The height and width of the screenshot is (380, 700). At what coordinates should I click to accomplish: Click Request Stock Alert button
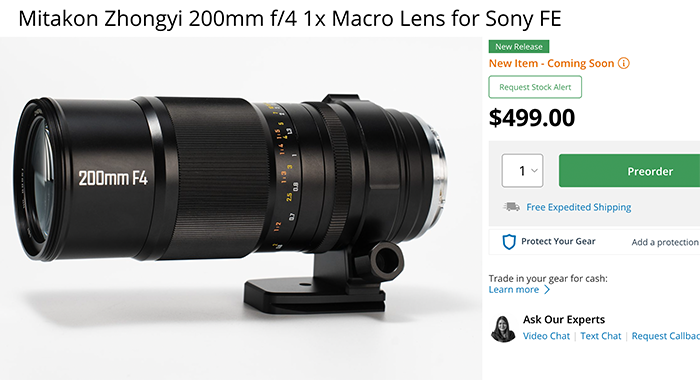(x=535, y=87)
